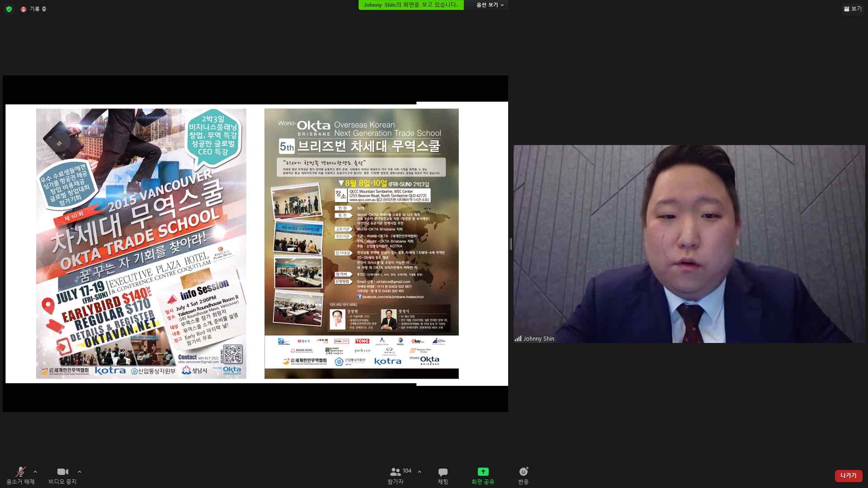Screen dimensions: 868x488
Task: Stop video with 비디오 중지 camera button
Action: [x=63, y=476]
